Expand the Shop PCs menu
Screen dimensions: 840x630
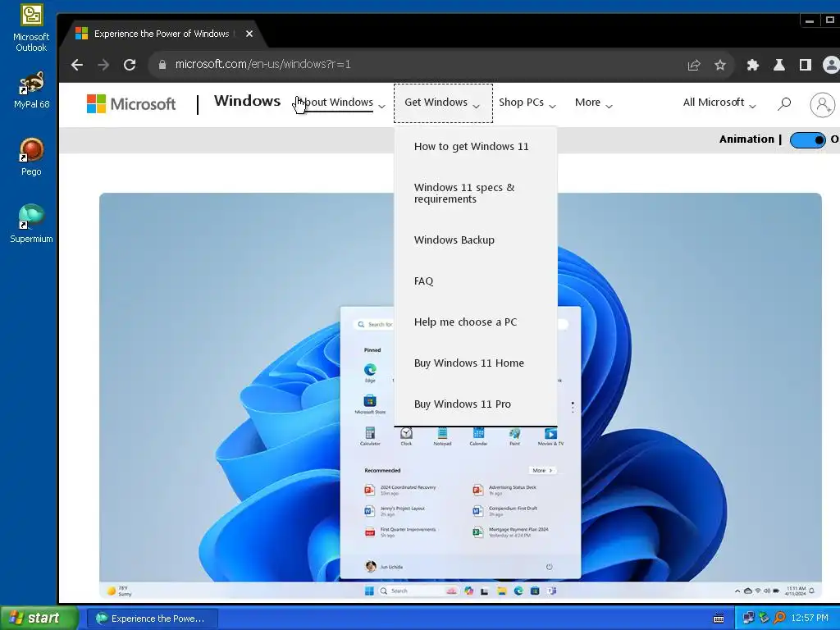click(527, 103)
